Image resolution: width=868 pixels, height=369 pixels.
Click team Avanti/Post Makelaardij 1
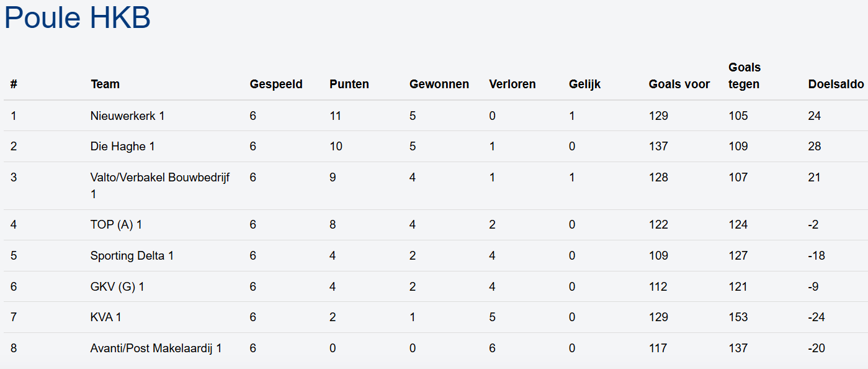point(156,348)
